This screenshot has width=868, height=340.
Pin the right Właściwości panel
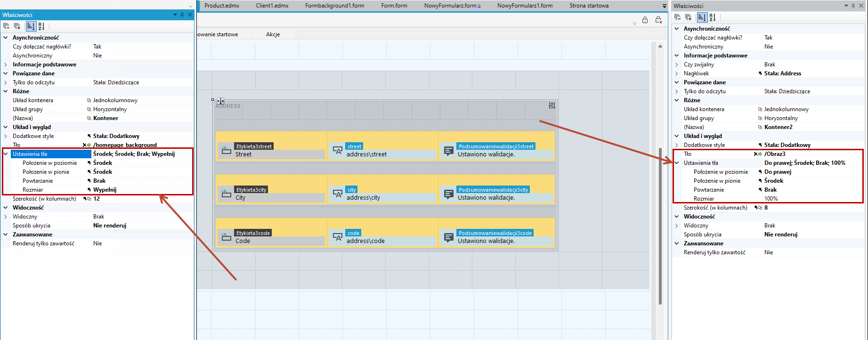(853, 6)
